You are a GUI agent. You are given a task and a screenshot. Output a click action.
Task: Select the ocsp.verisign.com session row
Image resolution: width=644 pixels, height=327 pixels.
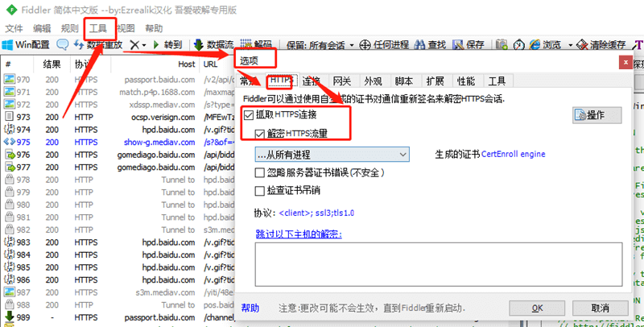pyautogui.click(x=118, y=117)
